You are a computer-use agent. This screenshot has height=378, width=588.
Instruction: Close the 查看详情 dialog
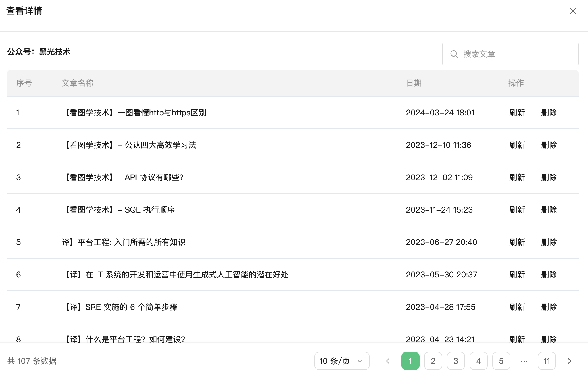[x=573, y=11]
